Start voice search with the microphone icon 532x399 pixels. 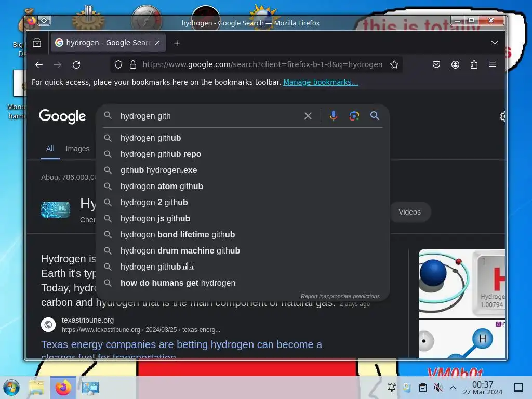pos(334,116)
